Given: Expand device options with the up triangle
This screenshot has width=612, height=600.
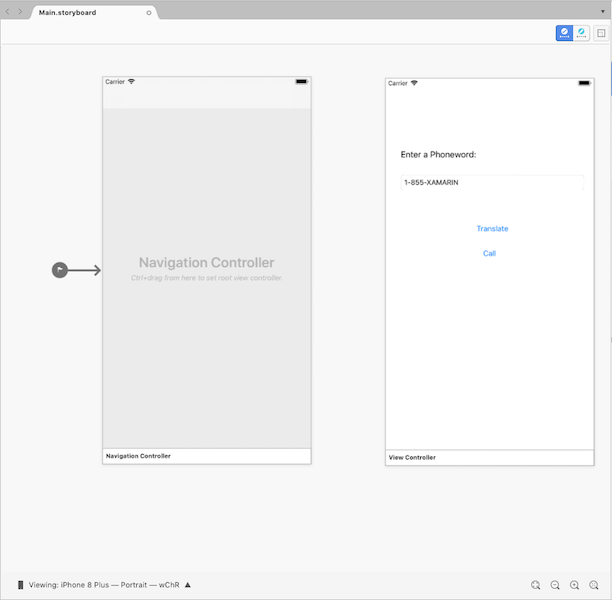Looking at the screenshot, I should [x=187, y=584].
